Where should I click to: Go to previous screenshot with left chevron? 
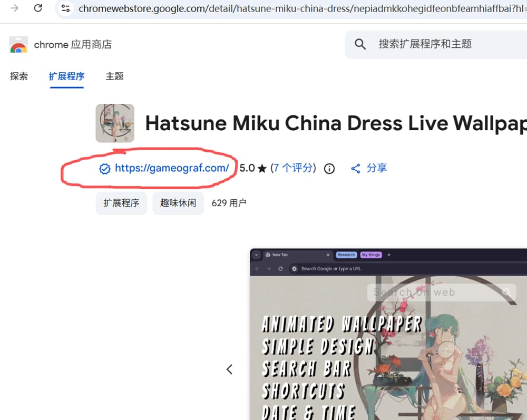(230, 369)
